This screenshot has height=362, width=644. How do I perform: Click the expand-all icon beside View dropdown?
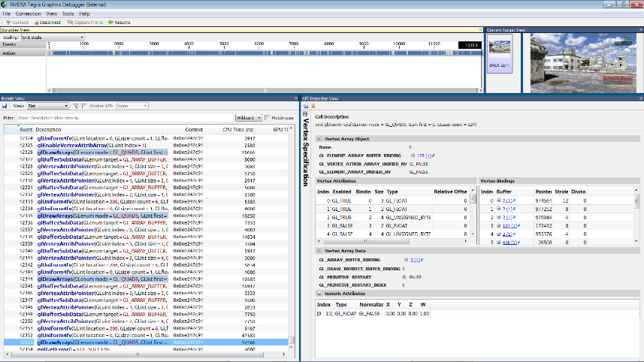tap(77, 106)
